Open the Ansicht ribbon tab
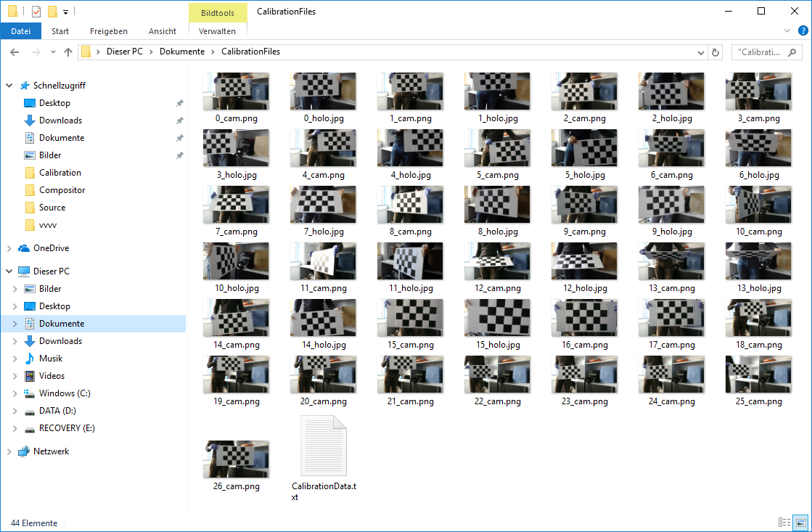The image size is (812, 532). (163, 31)
